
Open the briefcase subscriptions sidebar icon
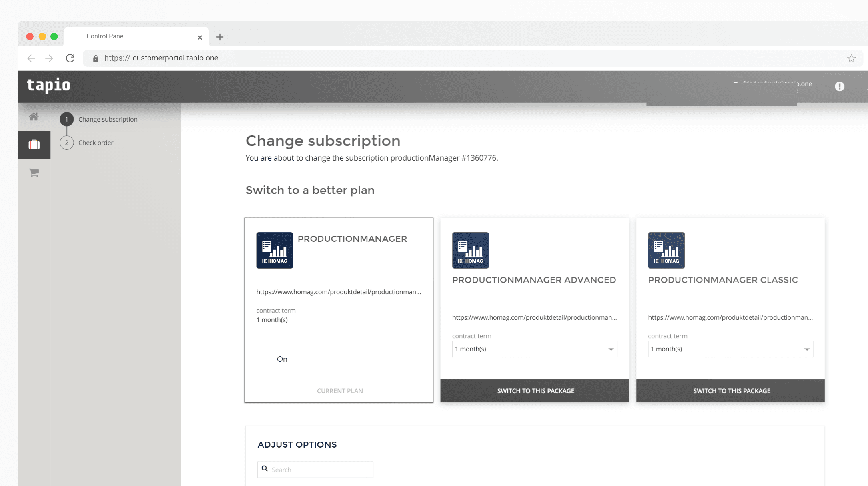34,145
